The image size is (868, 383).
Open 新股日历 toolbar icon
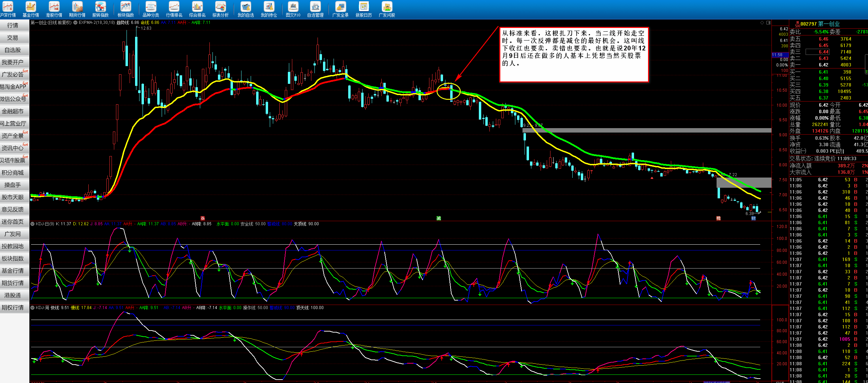(364, 9)
